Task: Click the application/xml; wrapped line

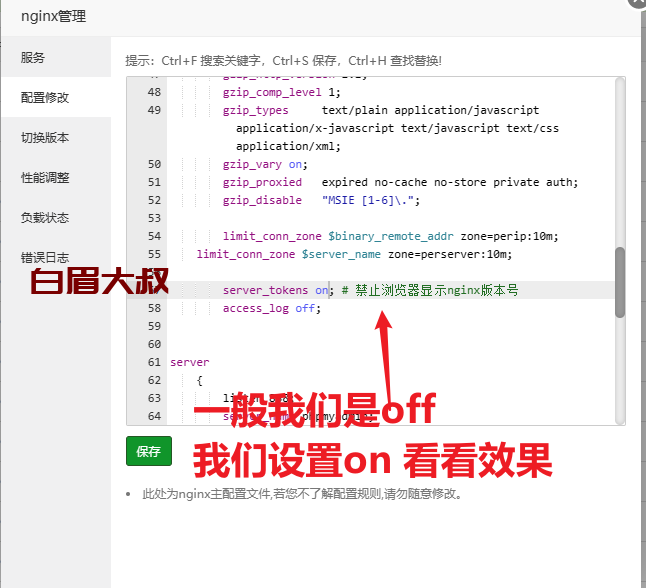Action: tap(288, 147)
